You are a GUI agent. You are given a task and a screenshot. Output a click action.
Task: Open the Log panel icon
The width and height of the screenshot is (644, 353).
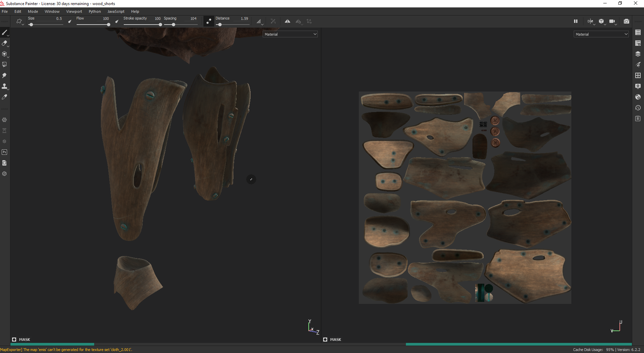(638, 118)
